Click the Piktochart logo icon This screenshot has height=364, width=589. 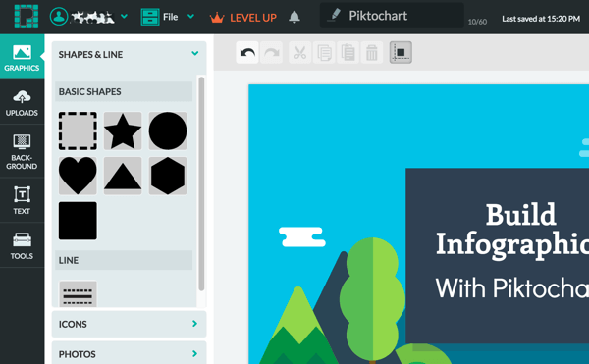point(27,17)
